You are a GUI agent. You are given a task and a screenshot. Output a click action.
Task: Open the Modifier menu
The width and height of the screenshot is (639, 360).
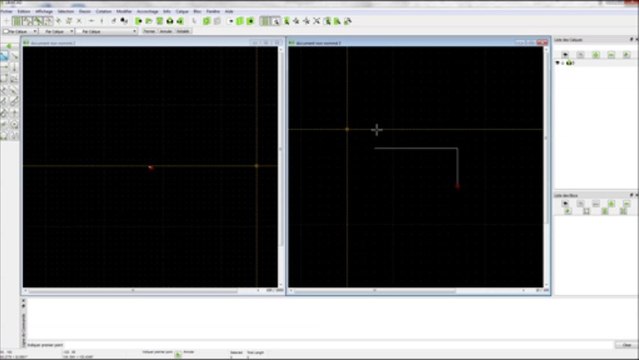pos(124,11)
